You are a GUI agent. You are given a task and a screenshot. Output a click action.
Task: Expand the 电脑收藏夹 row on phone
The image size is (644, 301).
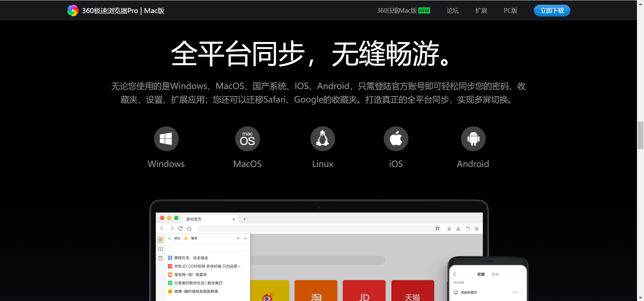[488, 293]
